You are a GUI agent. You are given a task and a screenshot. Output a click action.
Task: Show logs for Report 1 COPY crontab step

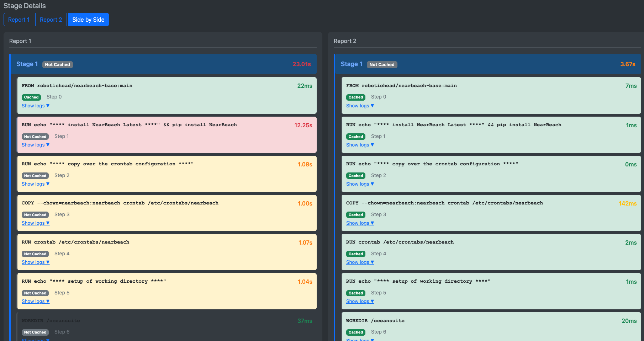pyautogui.click(x=35, y=223)
